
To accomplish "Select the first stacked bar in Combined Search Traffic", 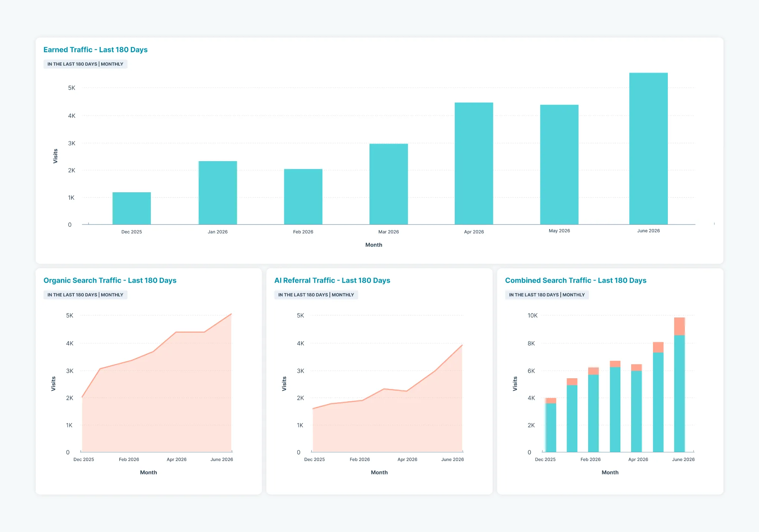I will (x=551, y=425).
